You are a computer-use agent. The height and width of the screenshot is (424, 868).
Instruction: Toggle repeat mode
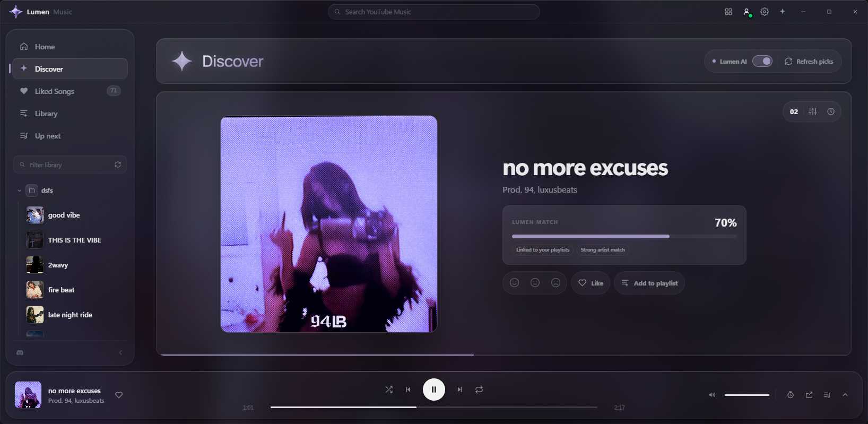coord(479,390)
